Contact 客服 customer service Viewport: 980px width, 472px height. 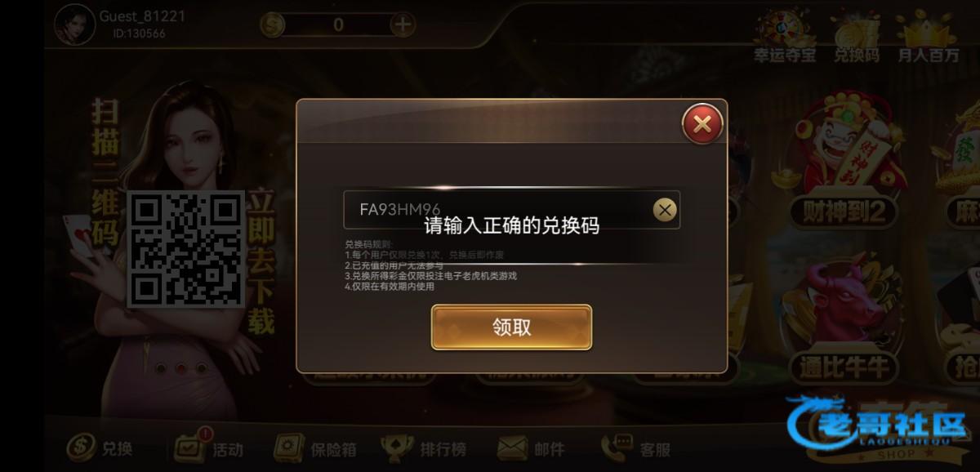[636, 448]
